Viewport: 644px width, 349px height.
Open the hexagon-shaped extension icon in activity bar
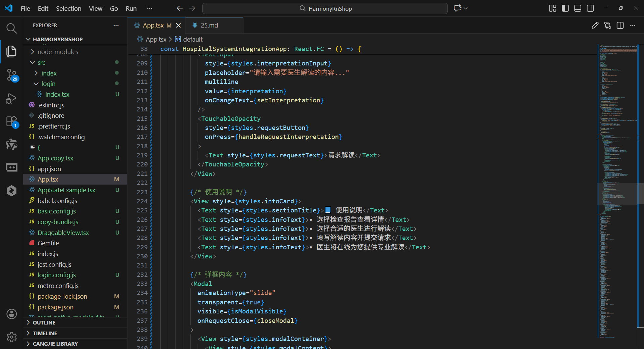click(11, 191)
